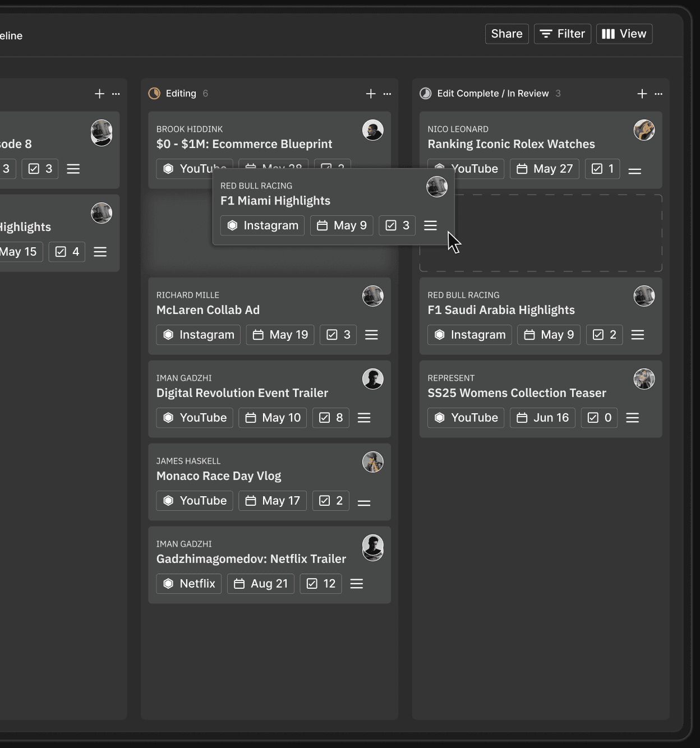This screenshot has width=700, height=748.
Task: Click Edit Complete / In Review status icon
Action: click(x=426, y=94)
